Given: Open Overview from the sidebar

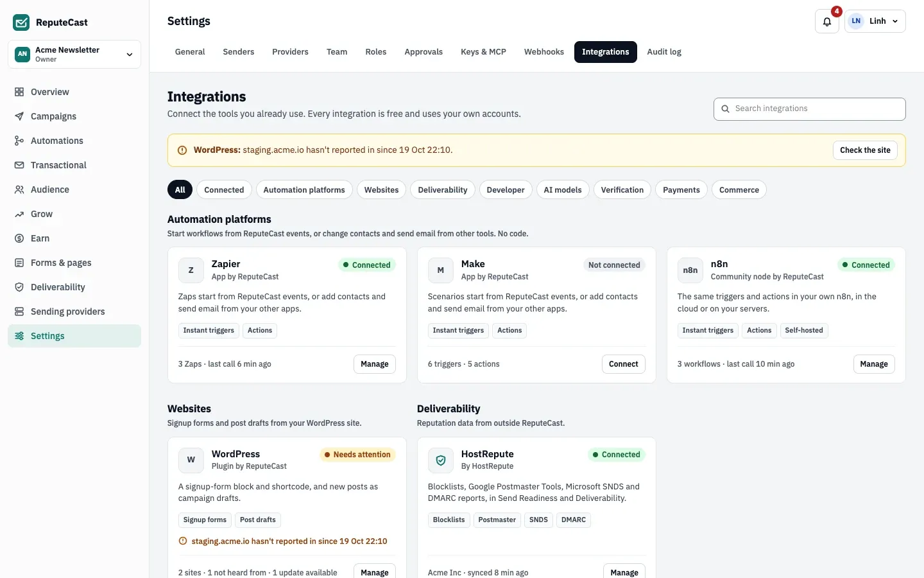Looking at the screenshot, I should click(74, 92).
